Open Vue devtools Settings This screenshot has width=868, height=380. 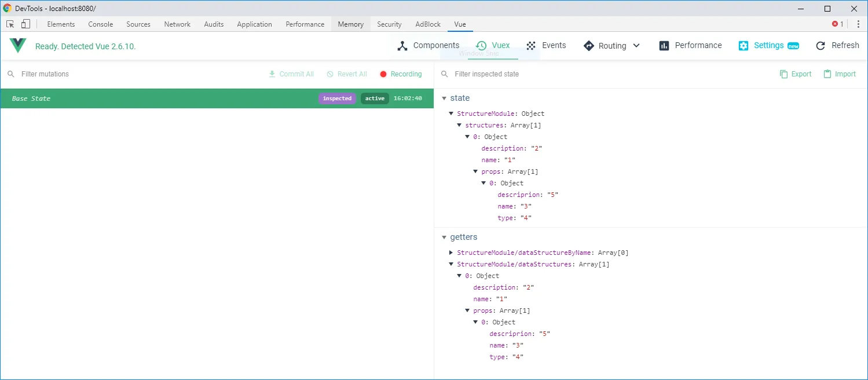coord(769,46)
